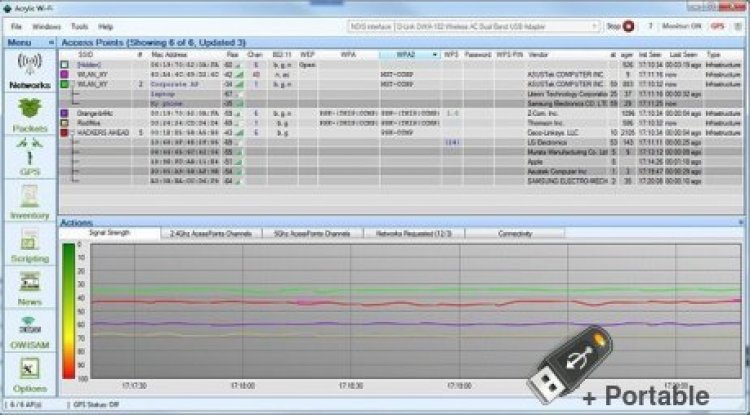750x415 pixels.
Task: Open the News section in the sidebar
Action: (x=30, y=288)
